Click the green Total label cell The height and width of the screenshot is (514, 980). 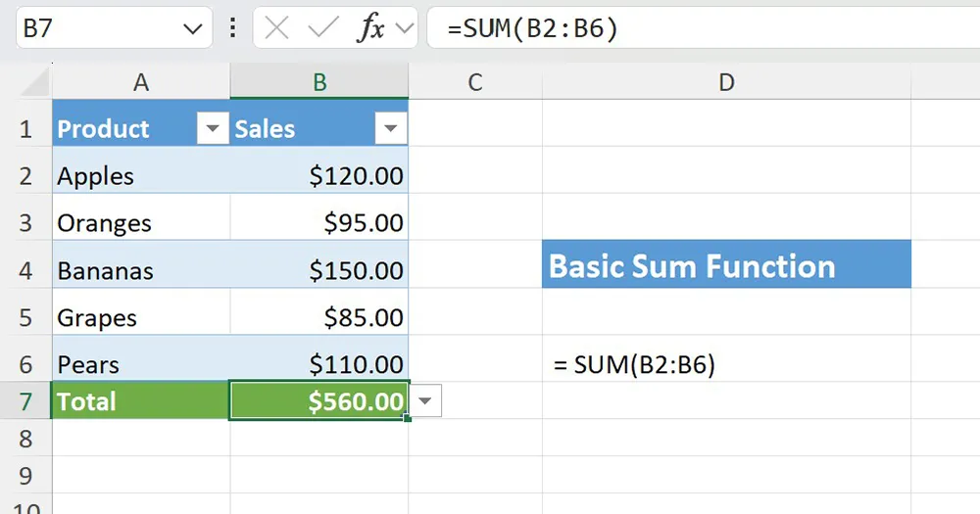(x=141, y=401)
